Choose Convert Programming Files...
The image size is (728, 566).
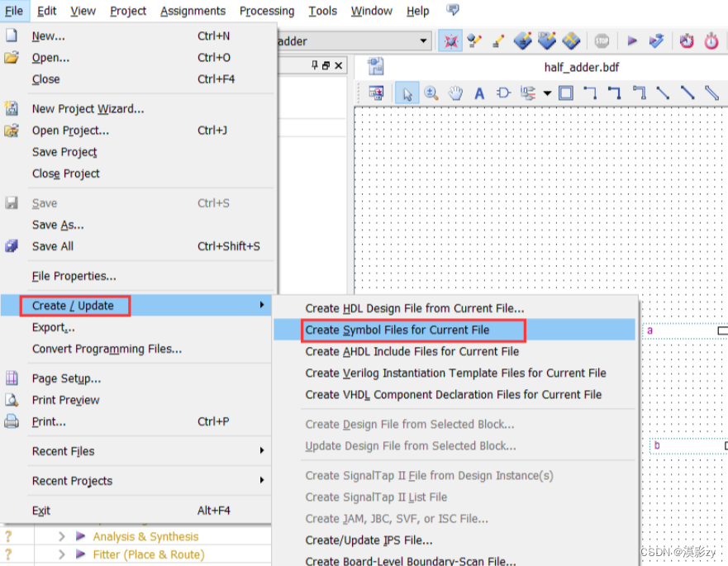click(136, 349)
